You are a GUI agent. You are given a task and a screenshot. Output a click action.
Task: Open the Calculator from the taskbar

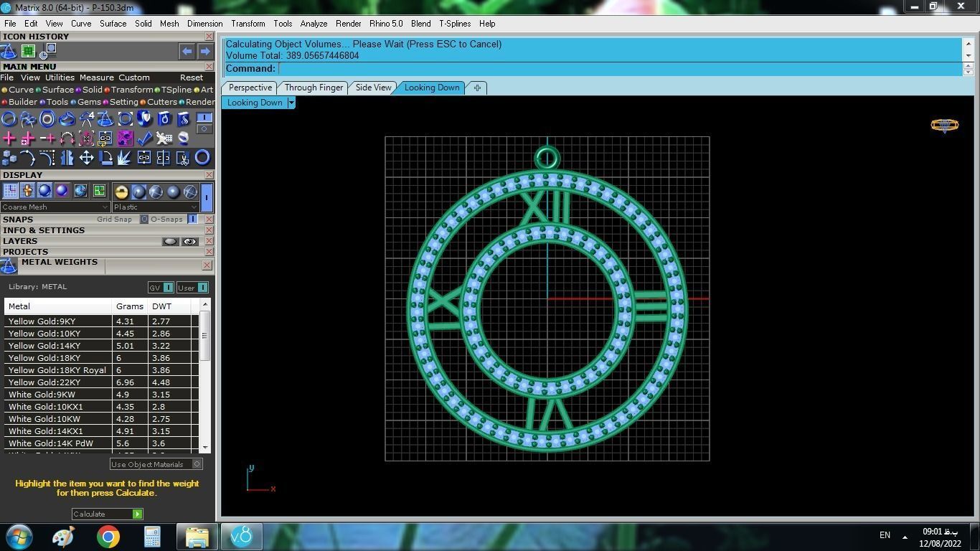(152, 537)
